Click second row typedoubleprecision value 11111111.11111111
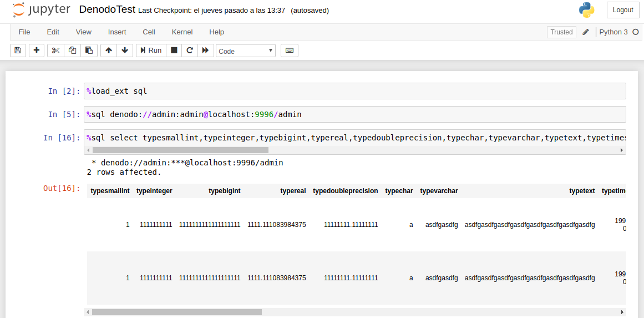 [x=351, y=278]
